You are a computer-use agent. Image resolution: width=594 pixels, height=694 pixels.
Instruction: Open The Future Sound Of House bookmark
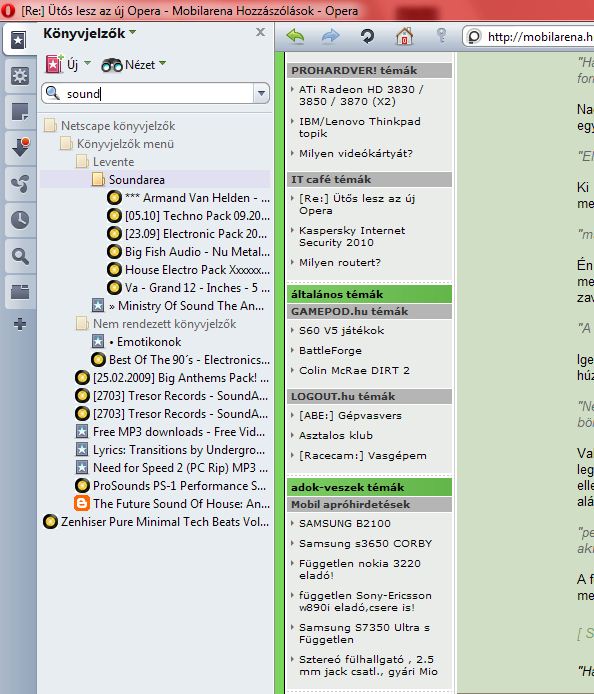172,504
